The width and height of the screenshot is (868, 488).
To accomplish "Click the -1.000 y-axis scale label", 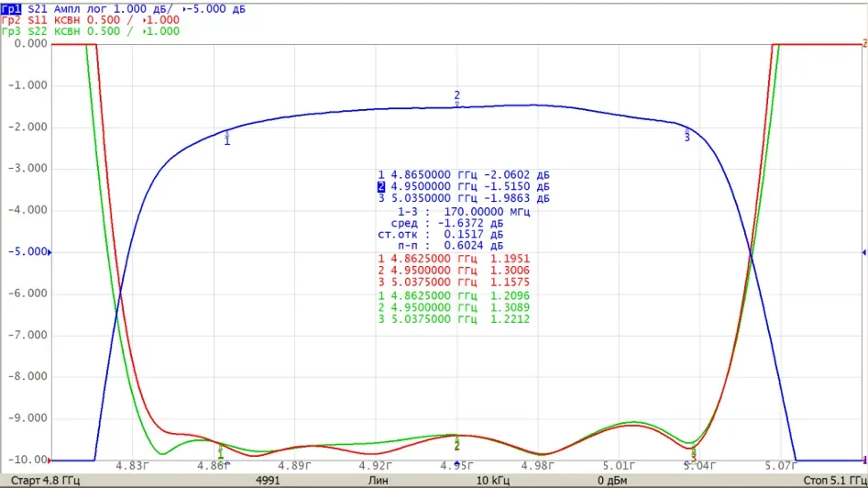I will point(27,85).
